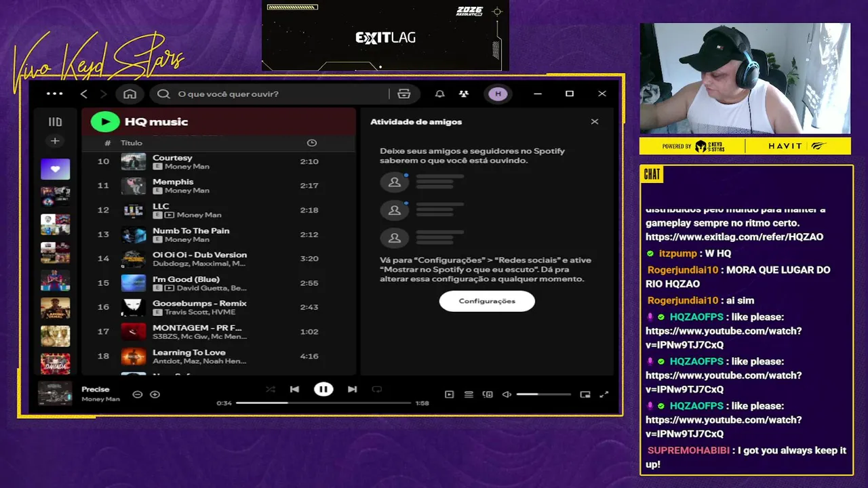The height and width of the screenshot is (488, 868).
Task: Select track Oi Oi Oi - Dub Version
Action: click(199, 255)
